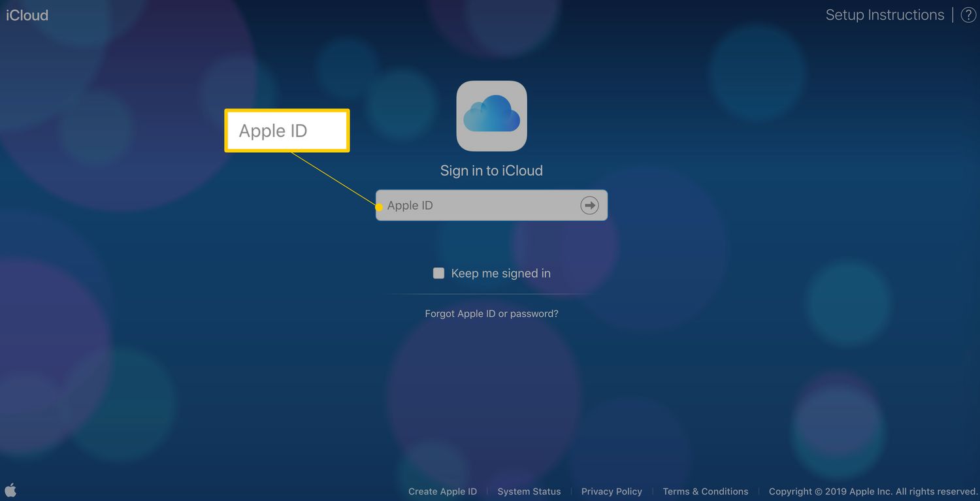Follow the Create Apple ID link

tap(442, 491)
